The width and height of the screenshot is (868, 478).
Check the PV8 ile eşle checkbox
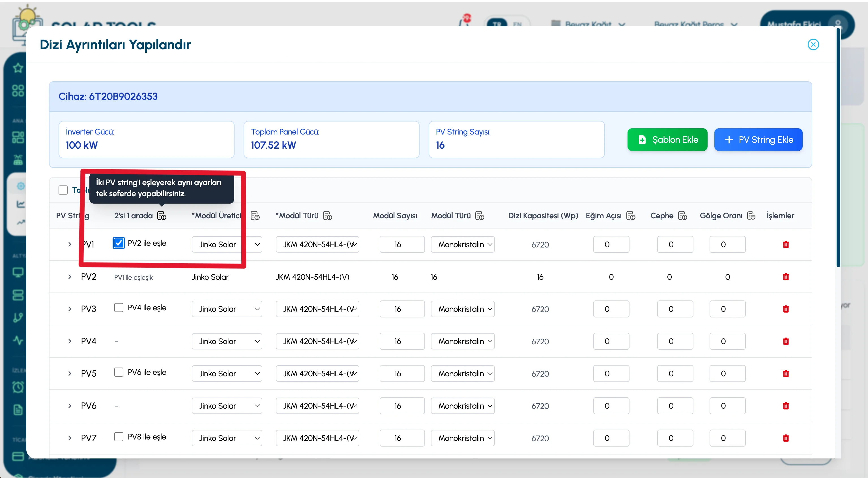(x=119, y=437)
